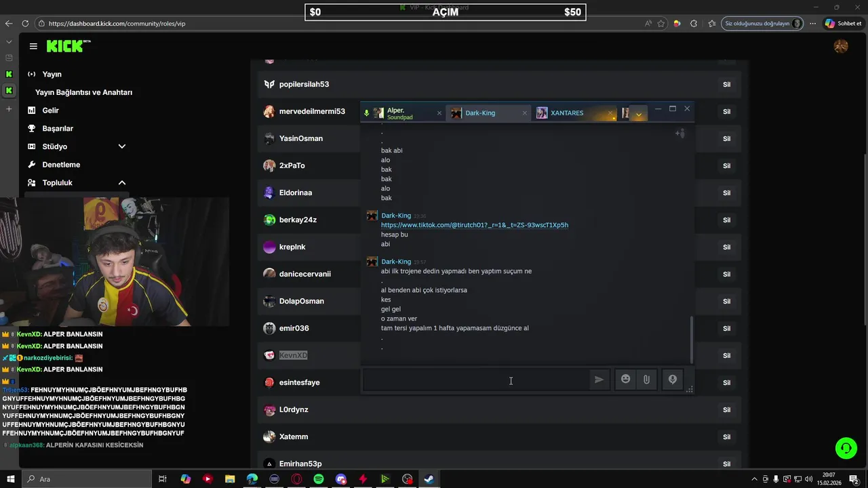Screen dimensions: 868x488
Task: Add this page to favorites
Action: [661, 23]
